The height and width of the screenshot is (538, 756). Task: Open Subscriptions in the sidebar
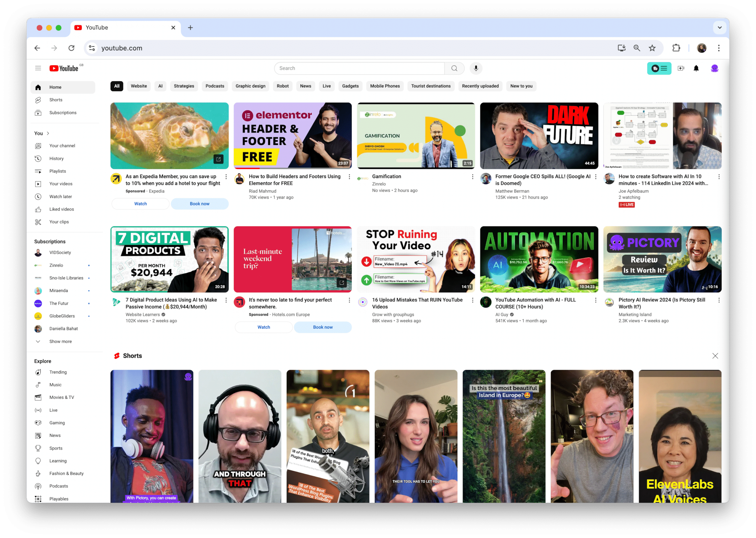pyautogui.click(x=63, y=113)
